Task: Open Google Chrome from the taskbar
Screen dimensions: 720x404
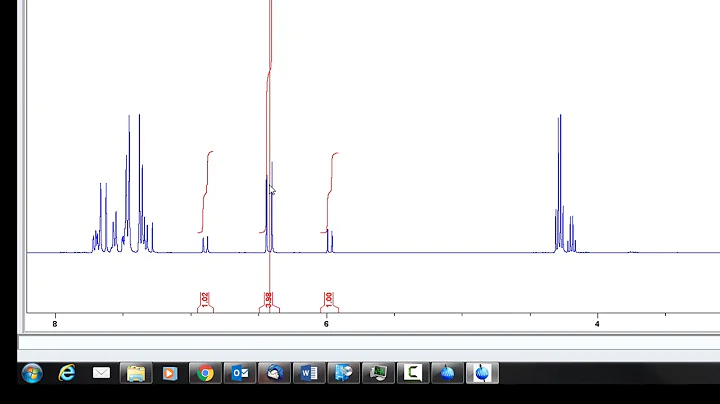Action: [205, 373]
